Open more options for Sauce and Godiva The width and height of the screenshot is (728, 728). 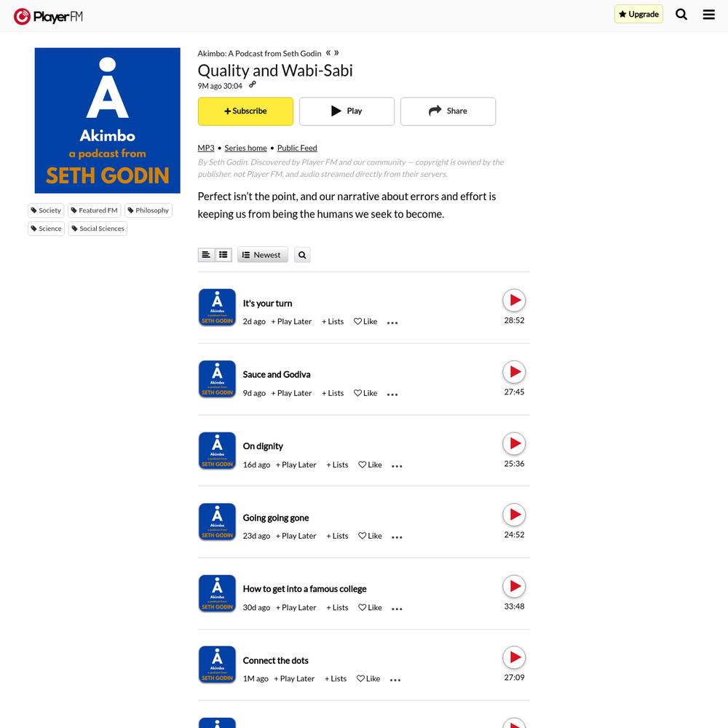[x=392, y=394]
